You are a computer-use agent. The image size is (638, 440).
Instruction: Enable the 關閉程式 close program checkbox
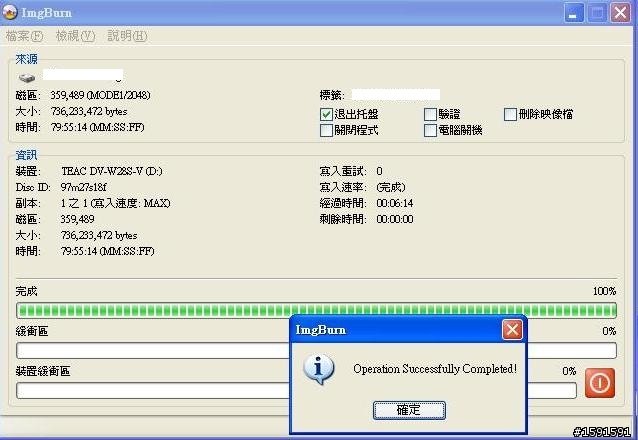[x=326, y=130]
